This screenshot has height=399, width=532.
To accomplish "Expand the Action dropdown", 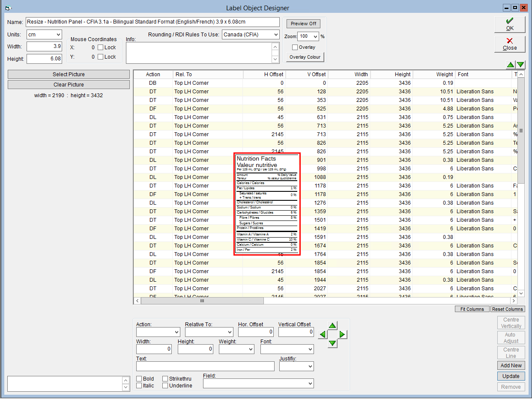I will coord(176,332).
